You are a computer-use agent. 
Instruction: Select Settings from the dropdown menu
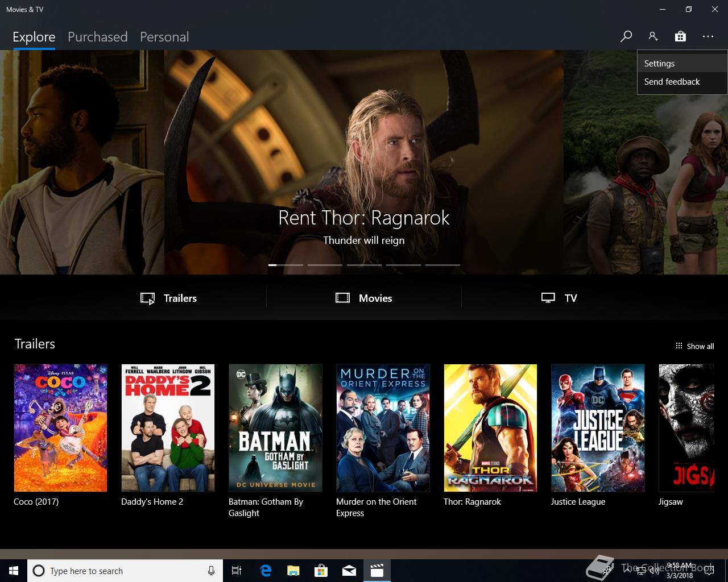click(x=682, y=64)
